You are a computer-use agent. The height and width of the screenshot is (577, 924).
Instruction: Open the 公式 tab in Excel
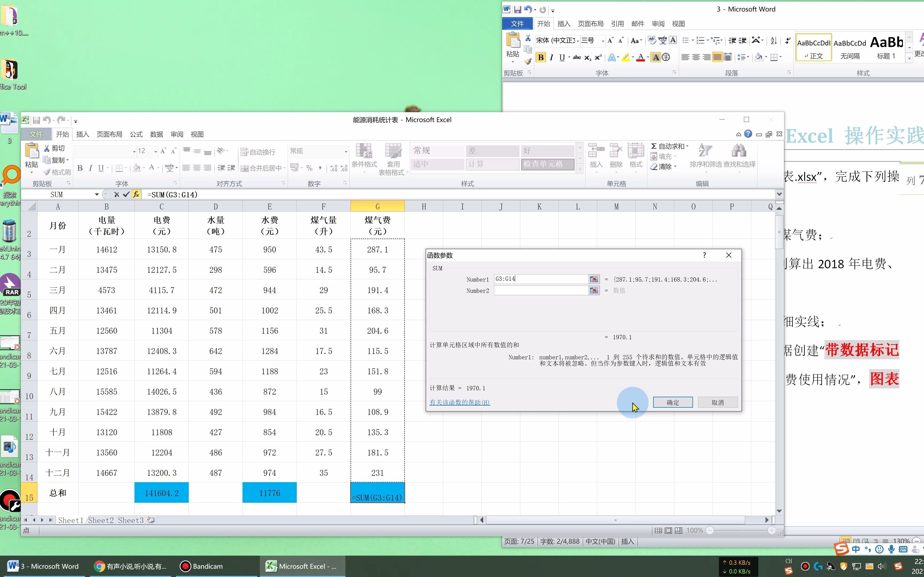coord(136,134)
